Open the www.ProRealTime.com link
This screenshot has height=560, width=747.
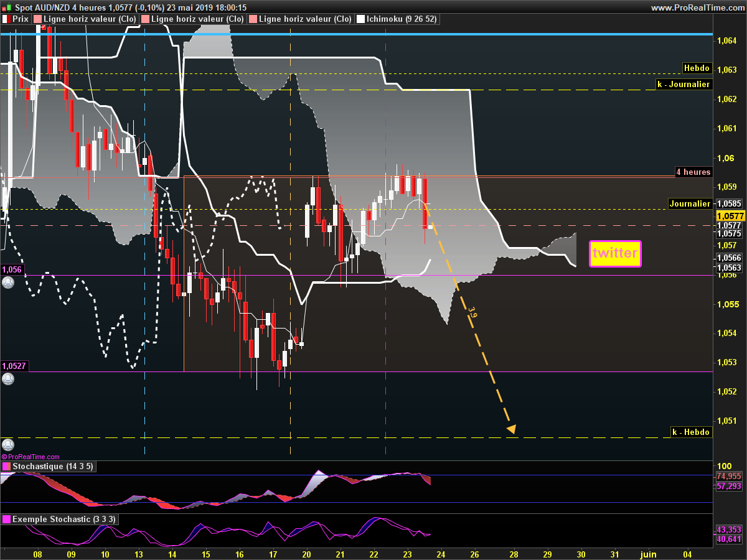coord(697,7)
